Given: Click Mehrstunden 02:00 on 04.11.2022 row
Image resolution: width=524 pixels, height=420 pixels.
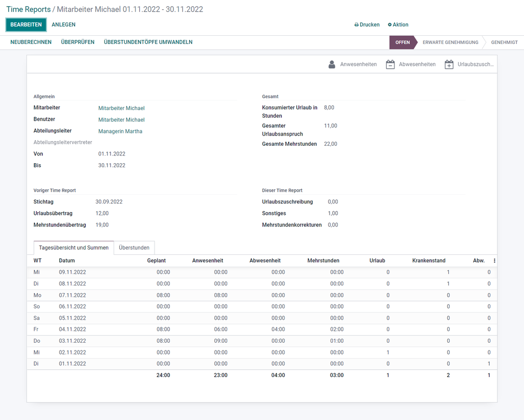Looking at the screenshot, I should point(337,329).
